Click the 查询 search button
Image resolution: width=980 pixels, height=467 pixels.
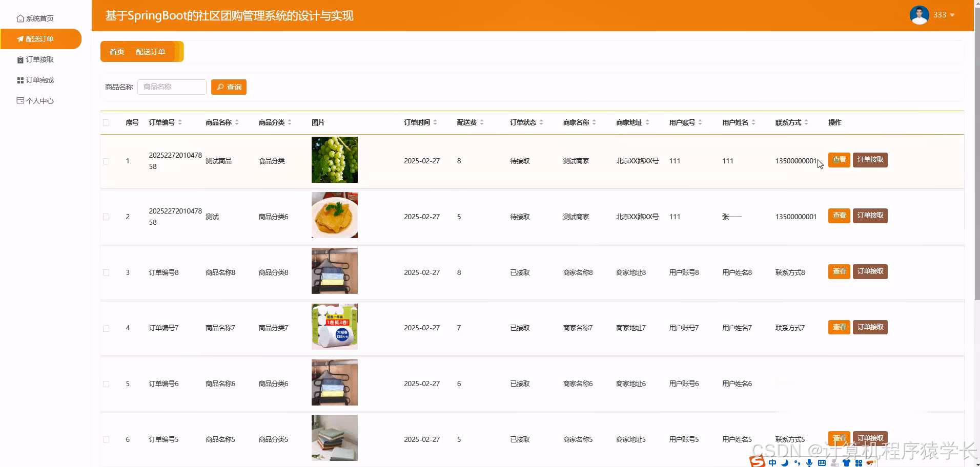coord(229,87)
